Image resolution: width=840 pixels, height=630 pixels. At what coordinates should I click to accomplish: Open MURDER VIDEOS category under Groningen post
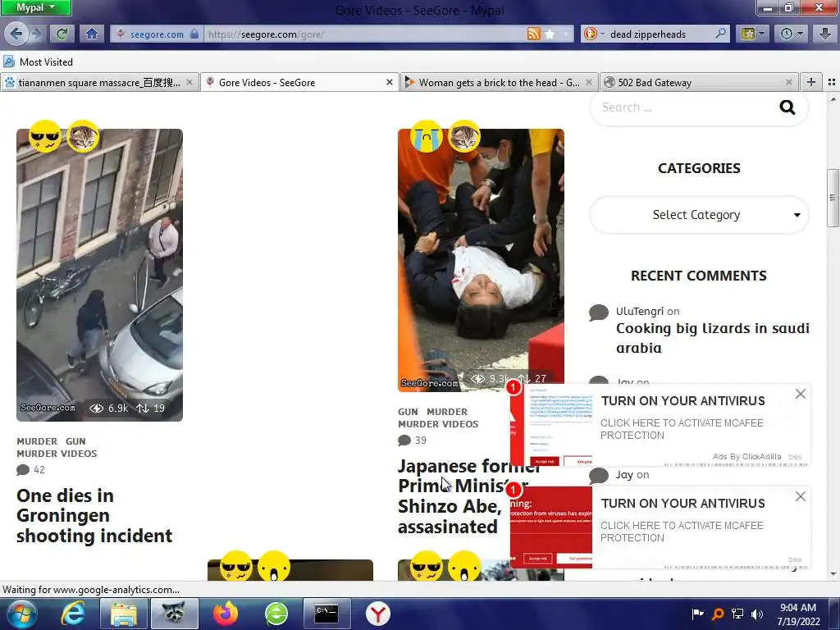click(x=57, y=454)
